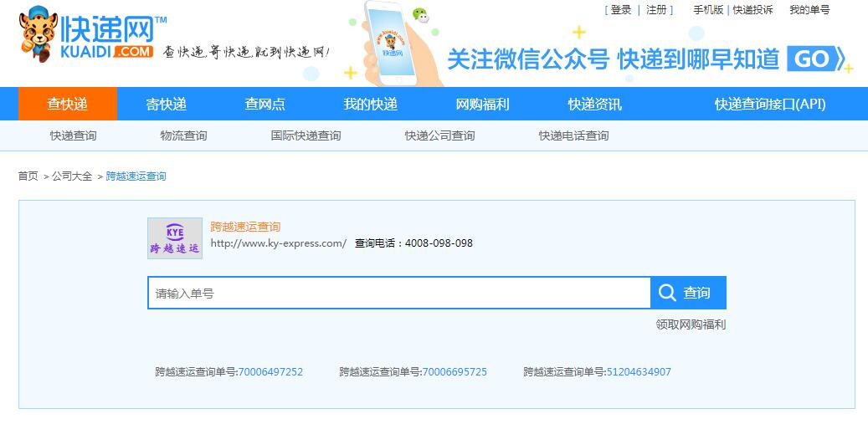This screenshot has height=424, width=868.
Task: Open 快递查询接口(API) tab
Action: coord(770,104)
